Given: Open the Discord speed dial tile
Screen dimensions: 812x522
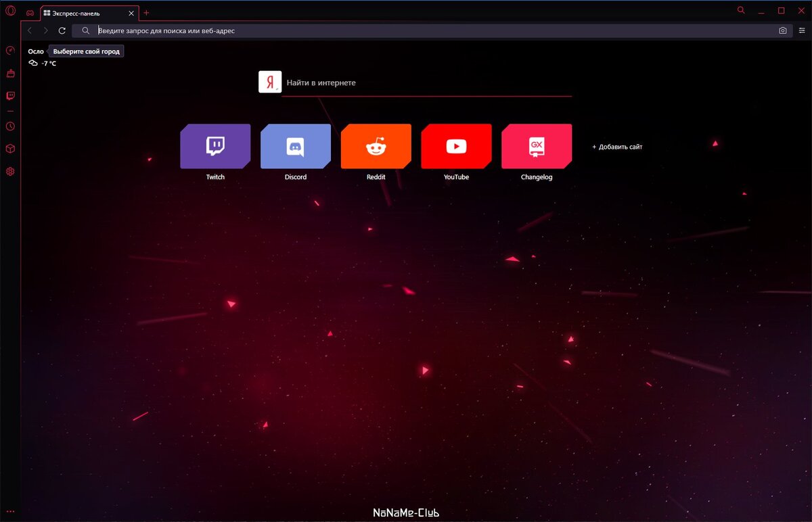Looking at the screenshot, I should pos(296,146).
